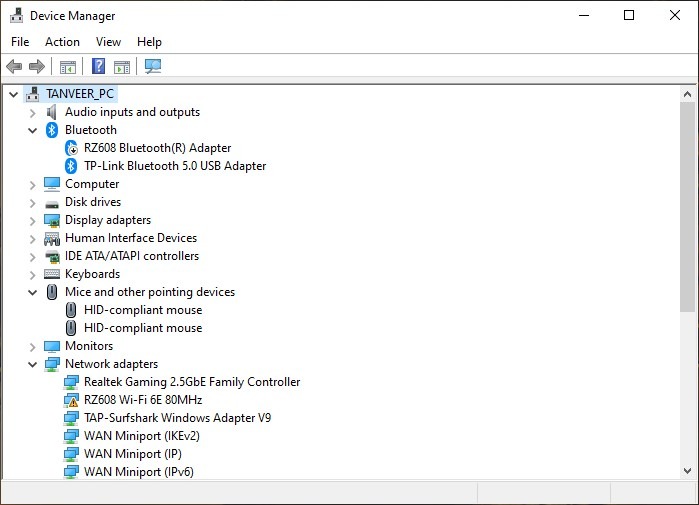
Task: Click RZ608 Bluetooth(R) Adapter disabled-device icon
Action: point(71,148)
